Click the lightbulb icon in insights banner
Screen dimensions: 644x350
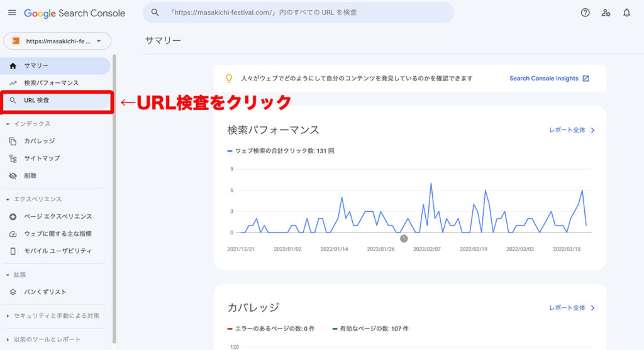(229, 79)
